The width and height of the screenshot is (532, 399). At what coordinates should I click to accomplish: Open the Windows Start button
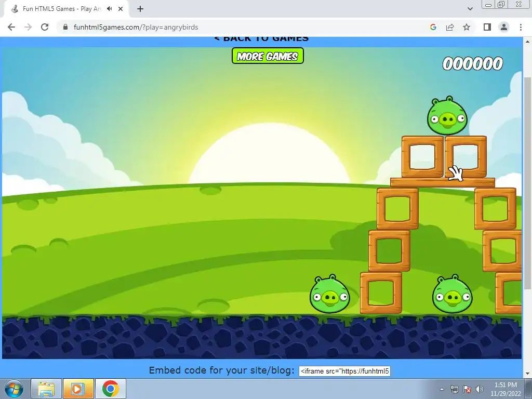tap(14, 389)
